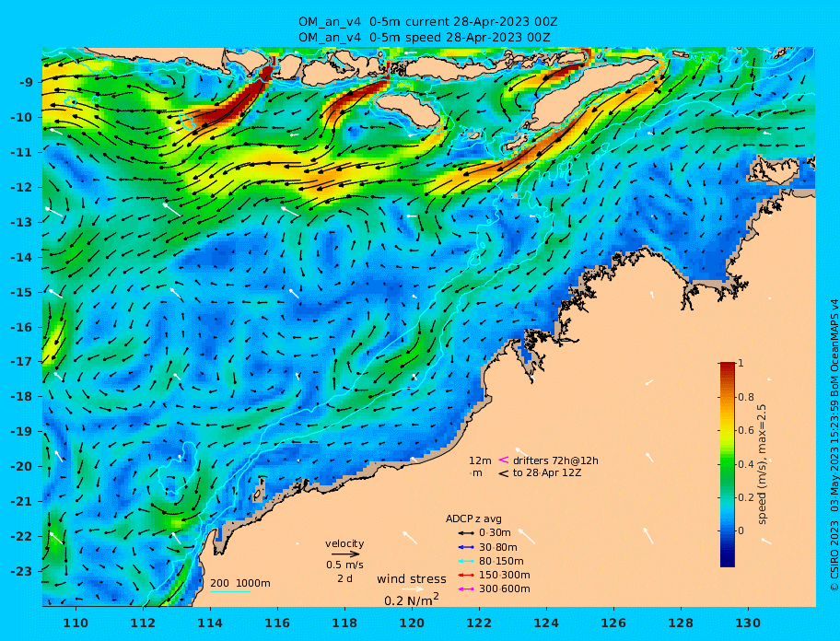Image resolution: width=840 pixels, height=641 pixels.
Task: Click the '200 1000m' depth contour label
Action: [240, 583]
